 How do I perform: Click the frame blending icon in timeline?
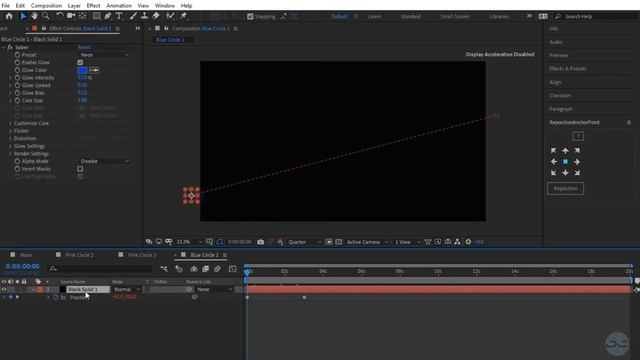click(x=205, y=269)
